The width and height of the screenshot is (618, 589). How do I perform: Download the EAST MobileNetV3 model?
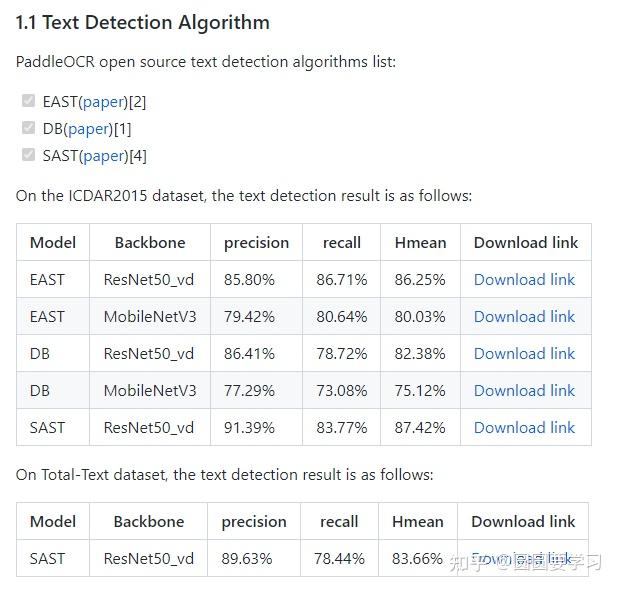524,317
